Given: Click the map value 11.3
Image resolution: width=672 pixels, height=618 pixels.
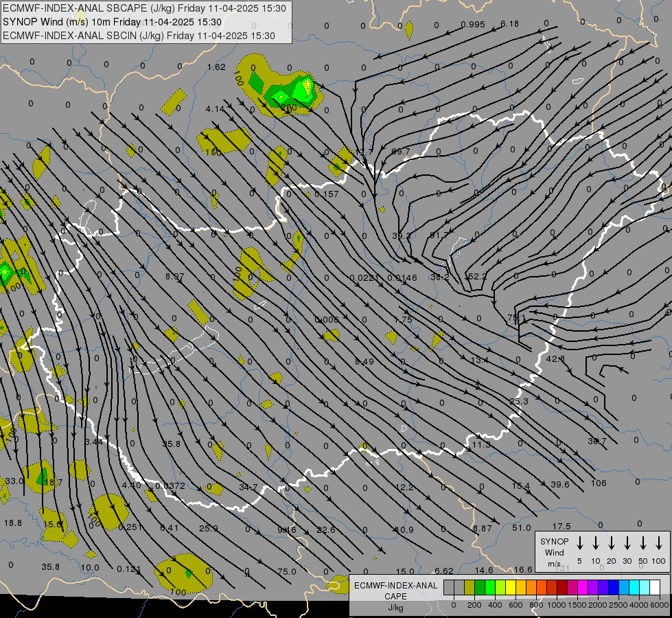Looking at the screenshot, I should tap(481, 444).
